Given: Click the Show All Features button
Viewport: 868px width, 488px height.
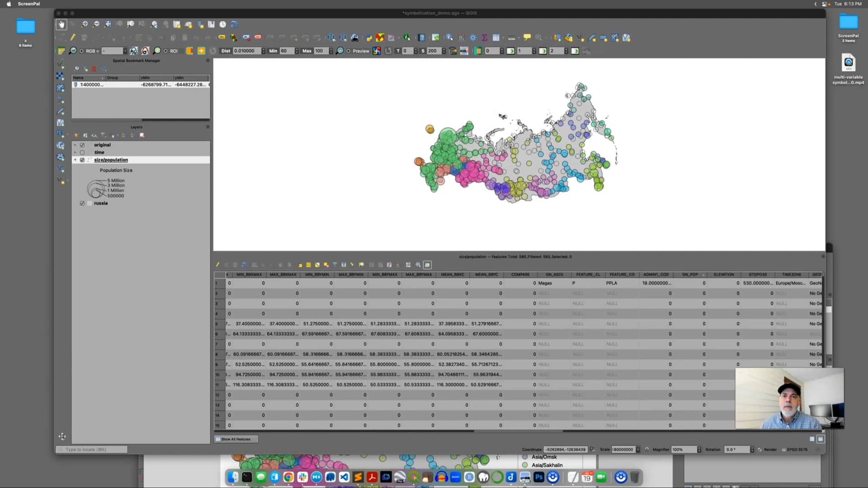Looking at the screenshot, I should coord(236,439).
